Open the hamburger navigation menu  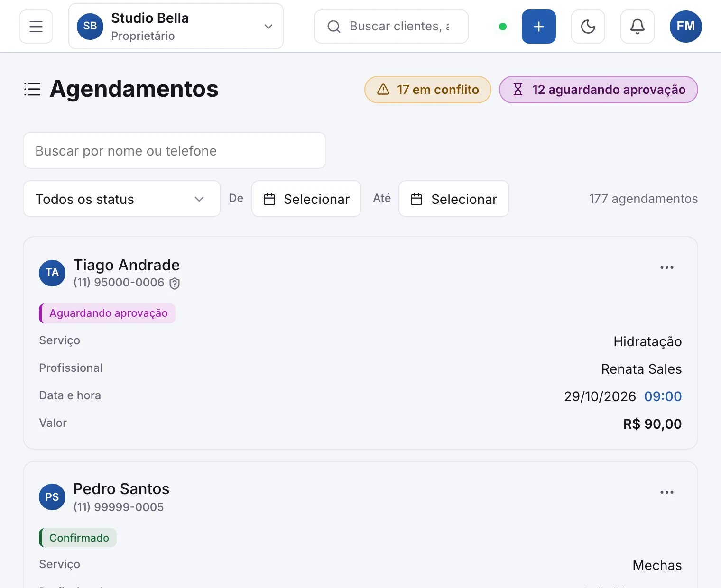[36, 27]
